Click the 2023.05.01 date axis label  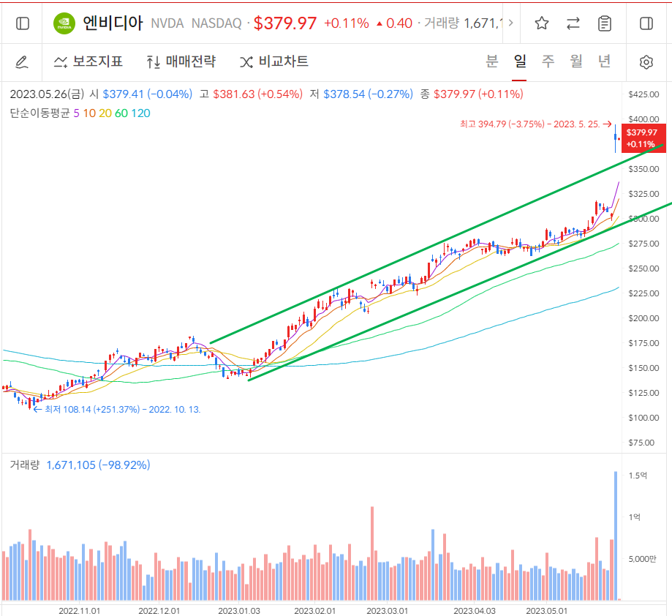tap(546, 610)
